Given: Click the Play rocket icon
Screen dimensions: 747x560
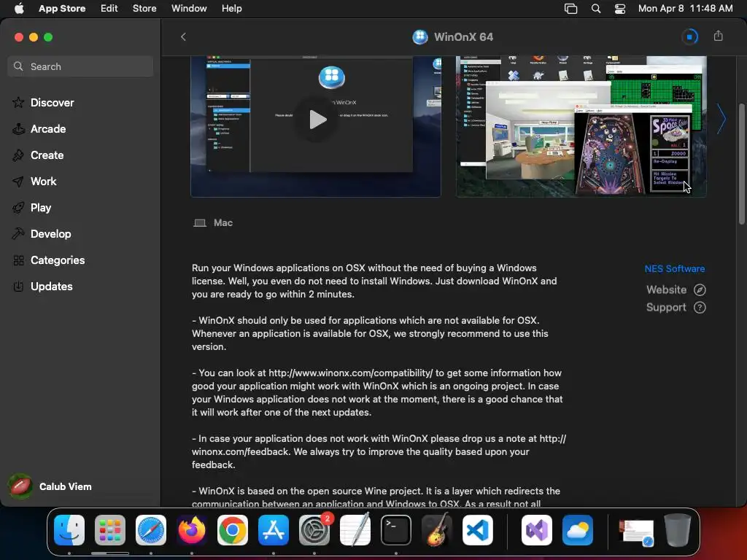Looking at the screenshot, I should [18, 208].
